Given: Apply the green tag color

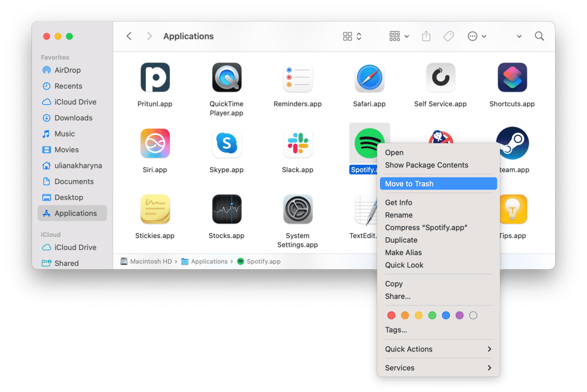Looking at the screenshot, I should click(x=433, y=315).
